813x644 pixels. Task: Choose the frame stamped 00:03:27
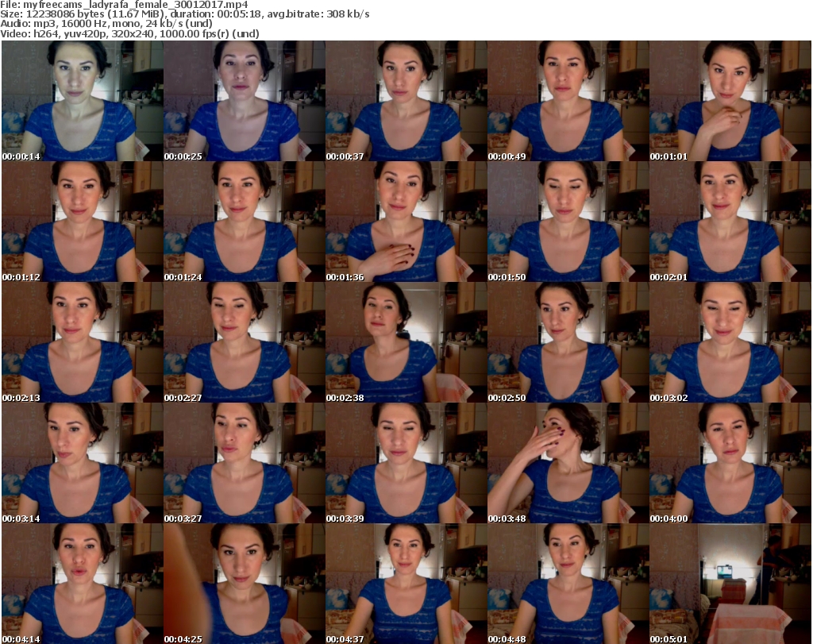coord(245,464)
